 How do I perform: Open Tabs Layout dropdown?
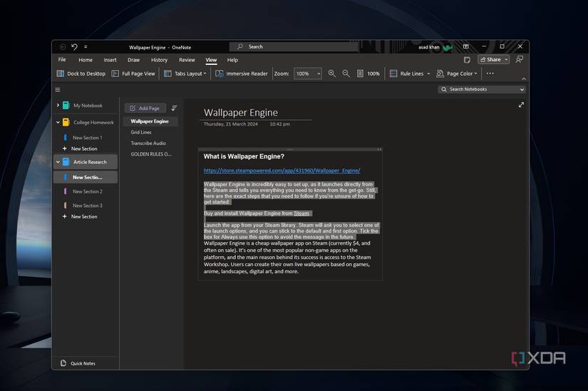tap(185, 73)
